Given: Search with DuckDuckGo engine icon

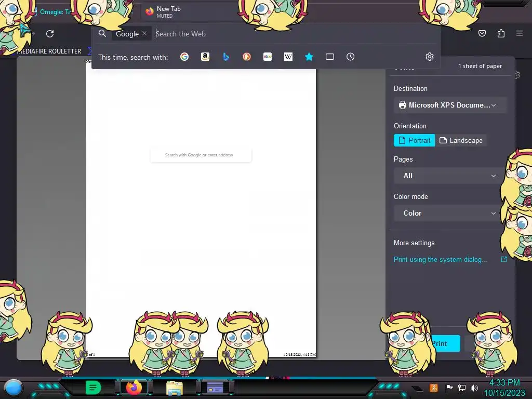Looking at the screenshot, I should [247, 57].
